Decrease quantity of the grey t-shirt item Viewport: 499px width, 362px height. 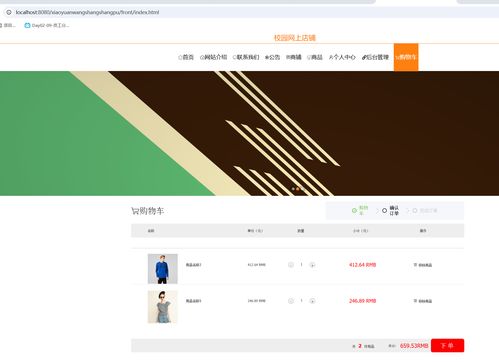(x=291, y=301)
